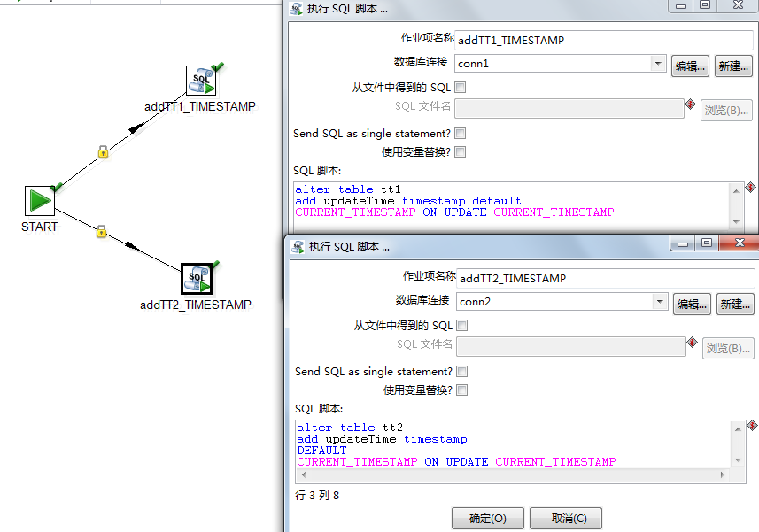Viewport: 759px width, 532px height.
Task: Click left arrow of addTT2 horizontal scrollbar
Action: (x=304, y=475)
